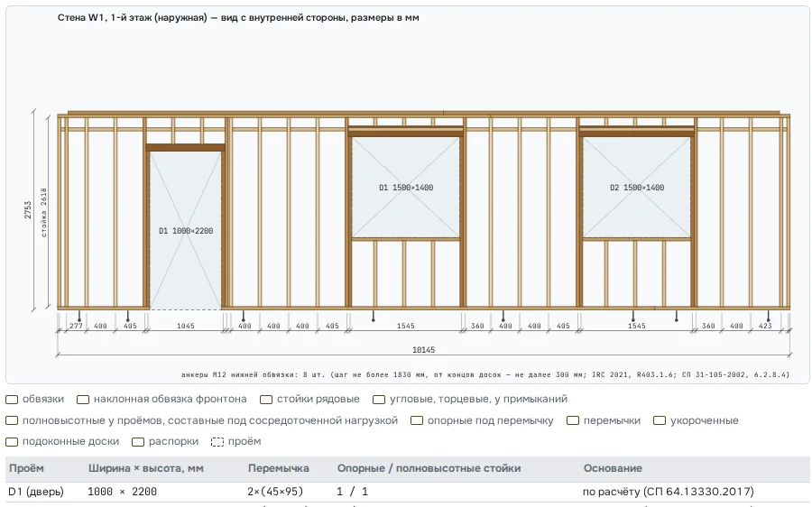The image size is (812, 507).
Task: Select the полновысотные у проёмов legend swatch
Action: (12, 420)
